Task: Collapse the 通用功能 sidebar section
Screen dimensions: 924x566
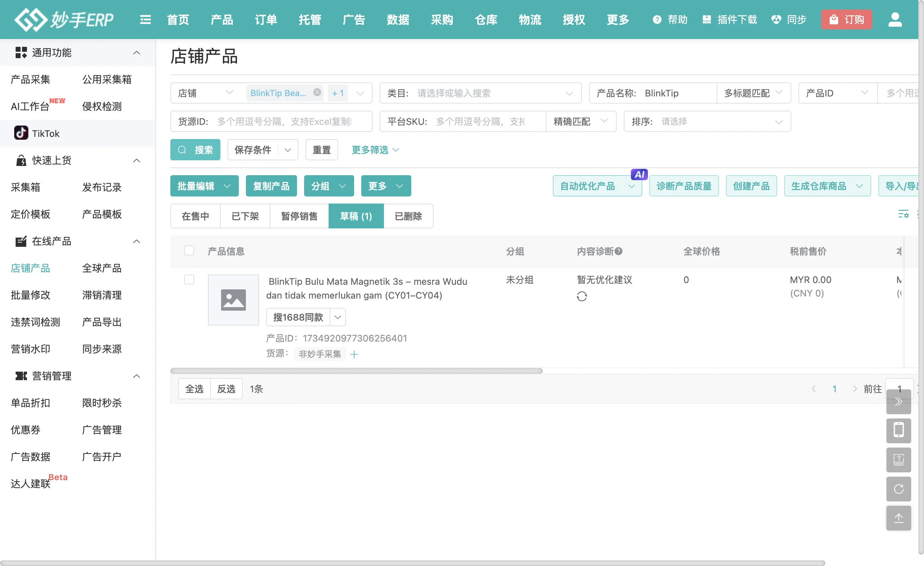Action: click(137, 53)
